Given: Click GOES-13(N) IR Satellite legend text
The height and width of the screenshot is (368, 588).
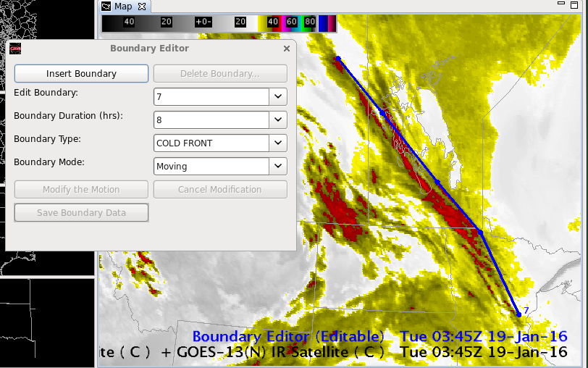Looking at the screenshot, I should [280, 352].
